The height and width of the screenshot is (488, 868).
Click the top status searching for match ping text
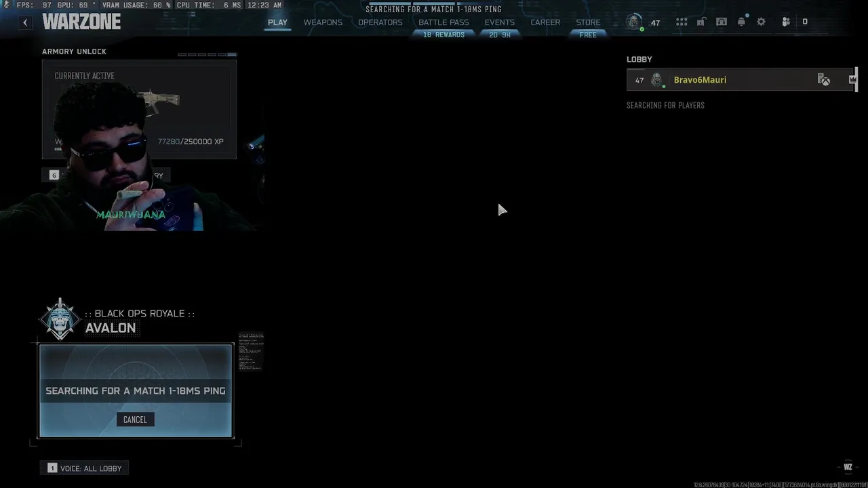(433, 9)
